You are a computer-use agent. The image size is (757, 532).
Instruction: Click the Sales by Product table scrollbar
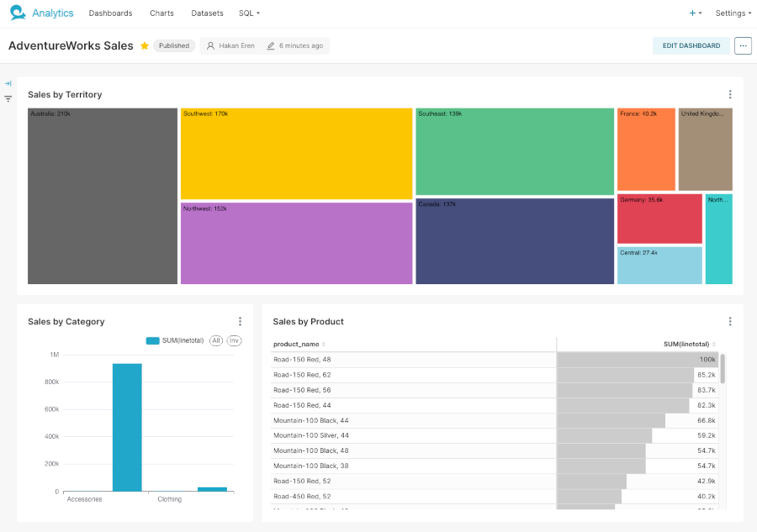point(723,368)
